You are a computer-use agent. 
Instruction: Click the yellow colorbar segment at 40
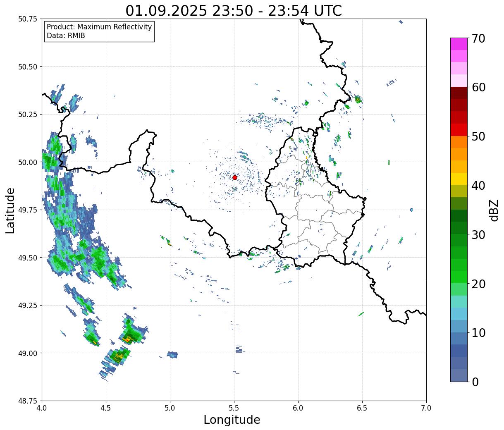click(459, 179)
